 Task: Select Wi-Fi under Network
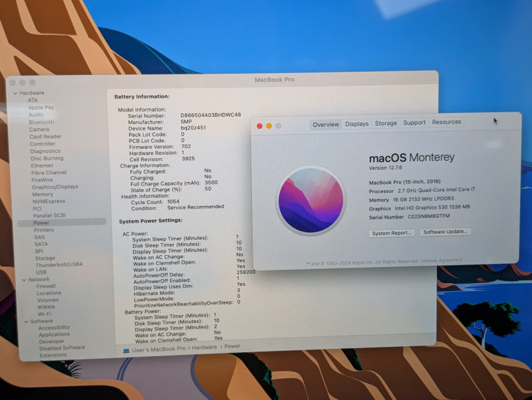point(45,314)
